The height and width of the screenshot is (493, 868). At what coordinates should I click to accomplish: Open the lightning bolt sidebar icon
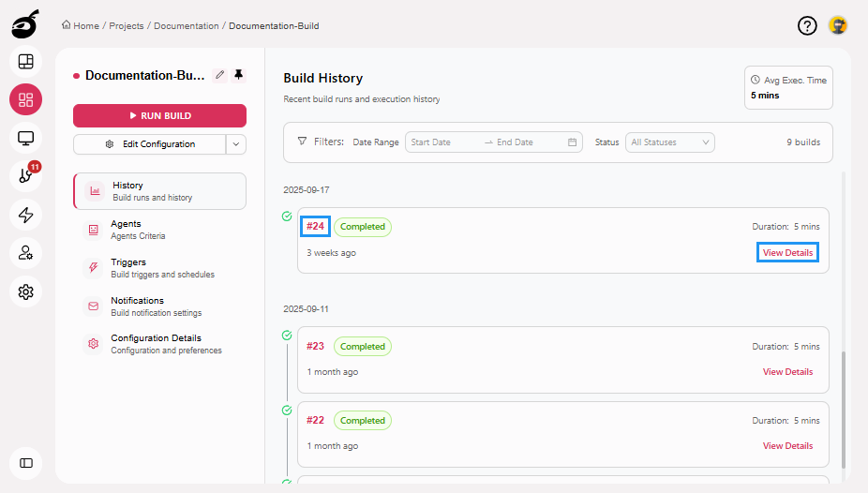[x=25, y=215]
